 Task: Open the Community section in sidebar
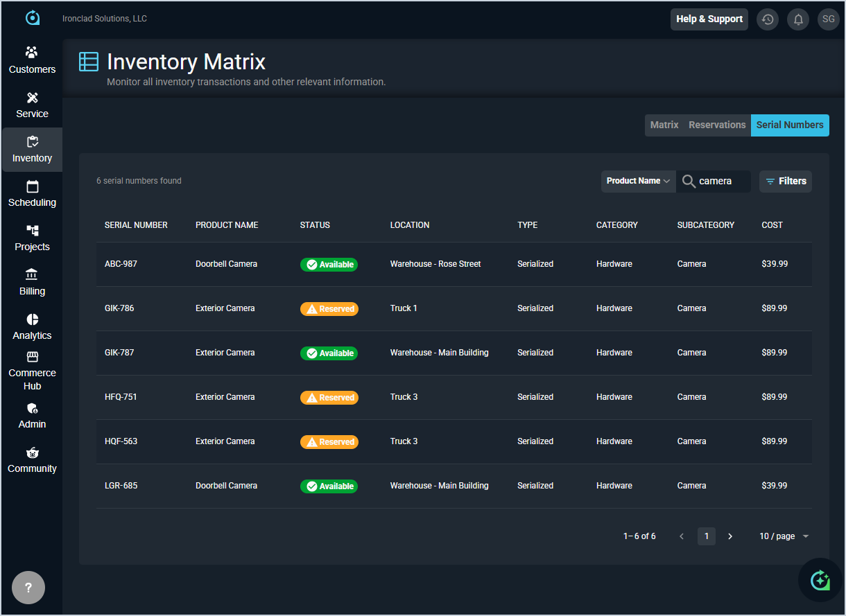tap(32, 460)
